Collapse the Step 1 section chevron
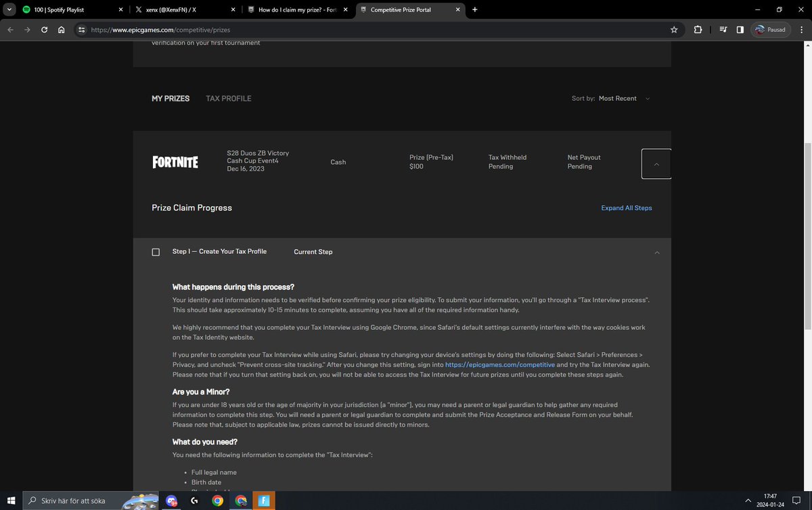The height and width of the screenshot is (510, 812). tap(657, 252)
